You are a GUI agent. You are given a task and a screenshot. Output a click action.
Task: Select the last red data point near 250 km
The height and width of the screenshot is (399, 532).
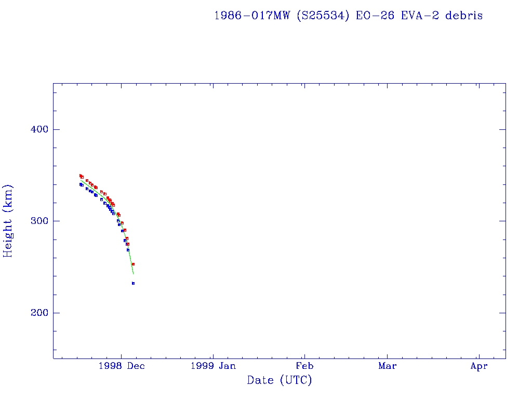(133, 264)
